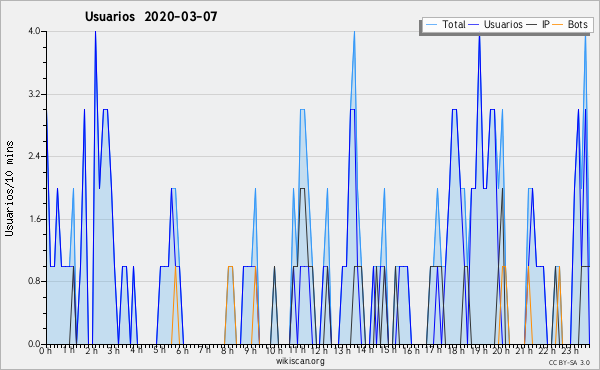This screenshot has height=370, width=600.
Task: Click the x-axis label '12 h'
Action: click(x=320, y=350)
